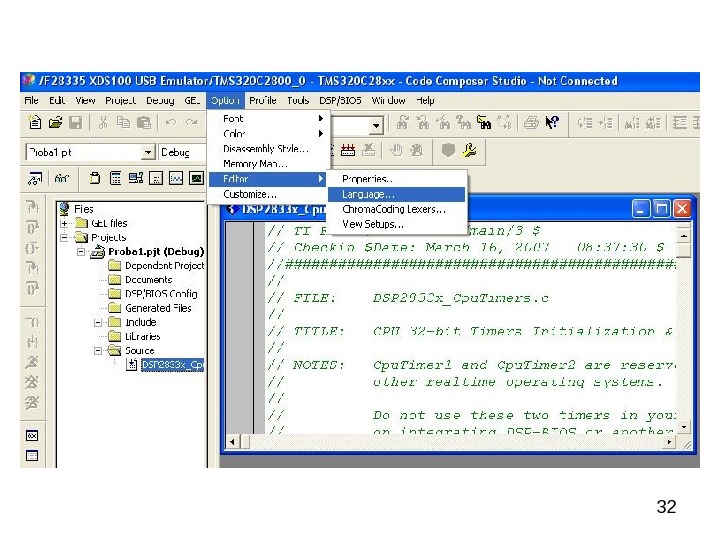Click the Find in files binoculars icon

point(484,123)
